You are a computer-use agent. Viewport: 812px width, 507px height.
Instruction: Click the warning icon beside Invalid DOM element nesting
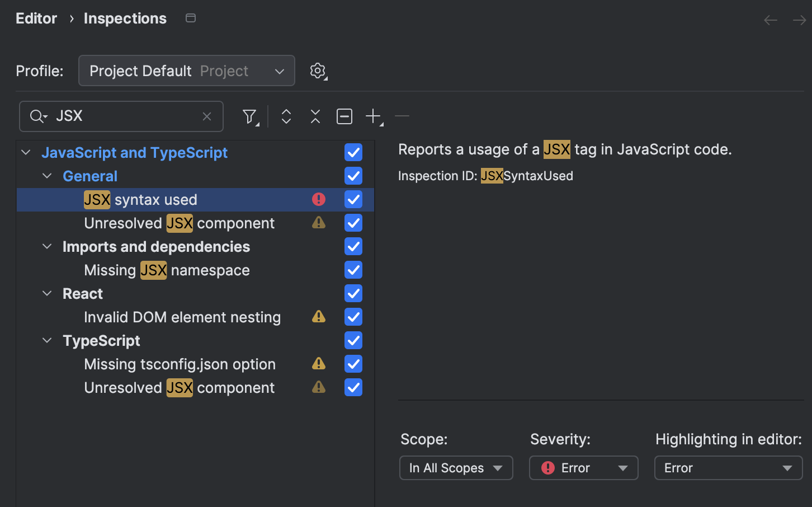(x=318, y=316)
